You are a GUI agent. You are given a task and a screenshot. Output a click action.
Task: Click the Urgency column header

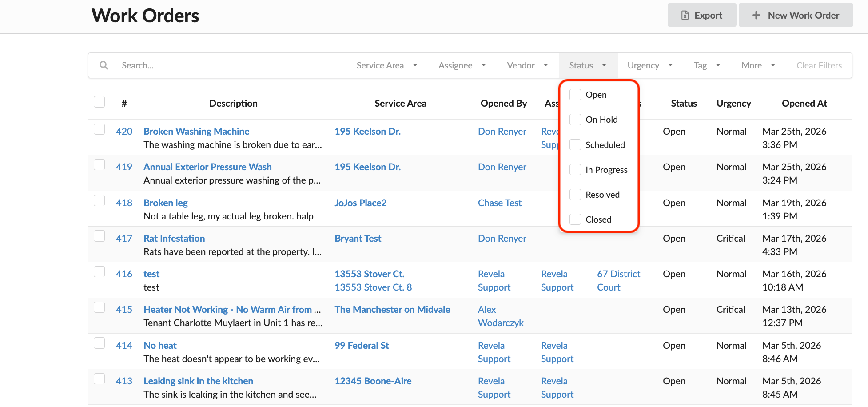pos(733,104)
